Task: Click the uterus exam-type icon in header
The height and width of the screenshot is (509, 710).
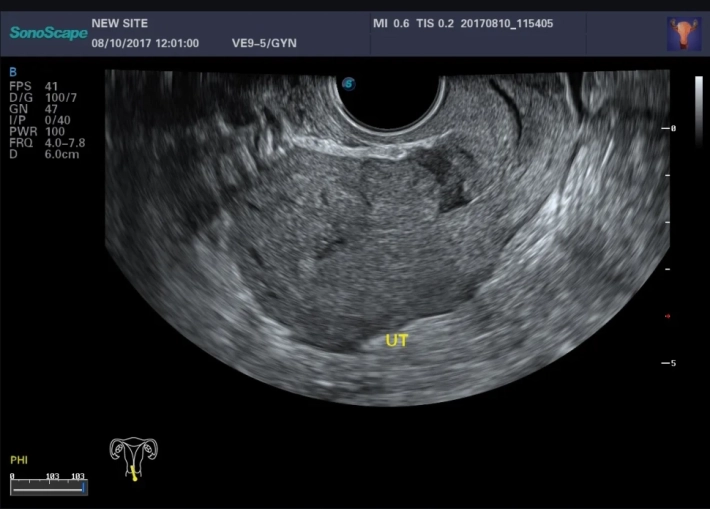Action: coord(684,34)
